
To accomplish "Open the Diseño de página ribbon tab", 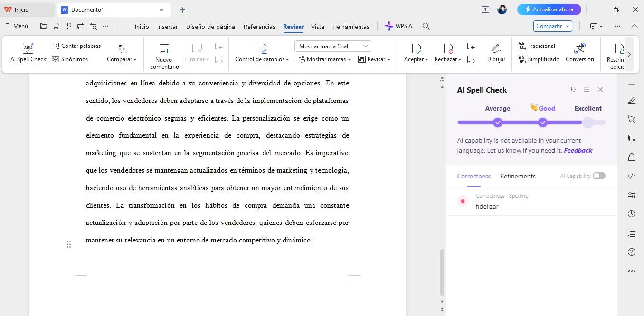I will pyautogui.click(x=210, y=27).
